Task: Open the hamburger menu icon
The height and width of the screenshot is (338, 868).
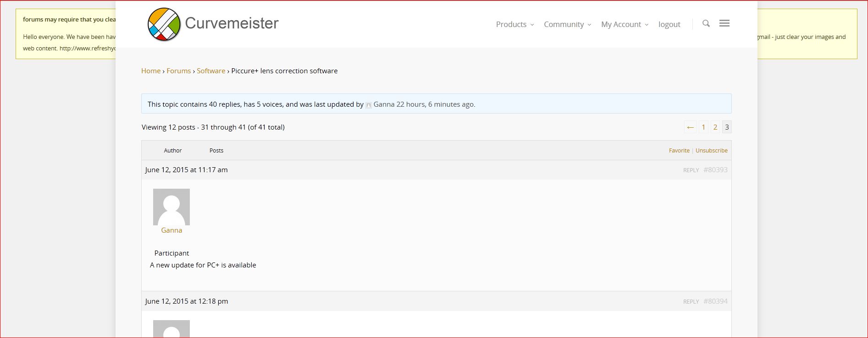Action: (x=724, y=23)
